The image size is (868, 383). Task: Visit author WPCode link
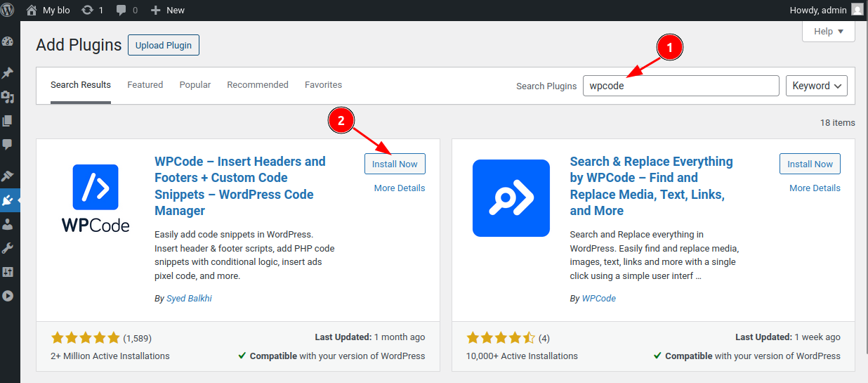point(599,299)
